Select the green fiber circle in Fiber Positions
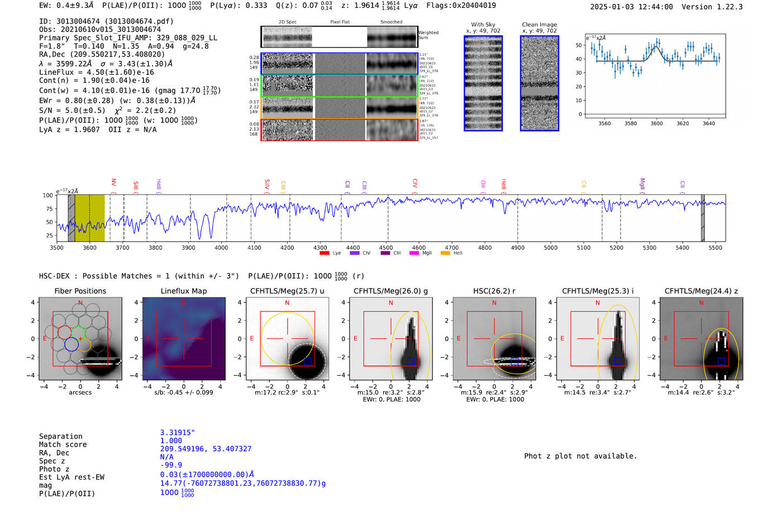782x532 pixels. [78, 333]
